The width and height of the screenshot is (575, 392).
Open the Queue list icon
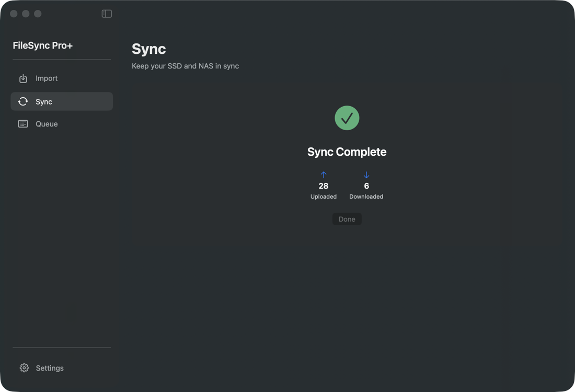23,123
